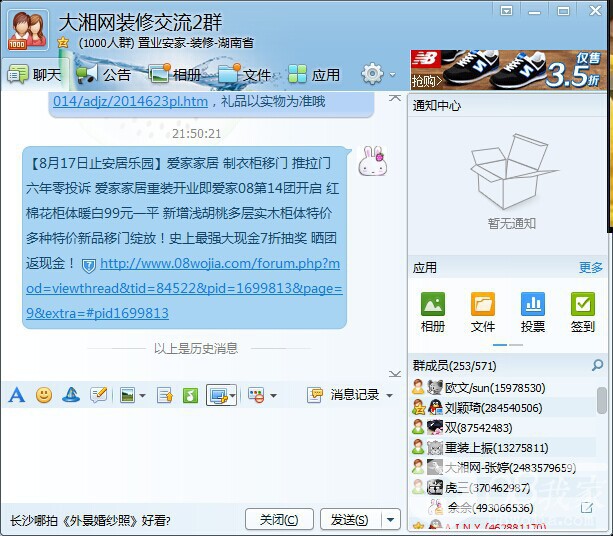Switch to the 公告 announcement tab

[104, 75]
